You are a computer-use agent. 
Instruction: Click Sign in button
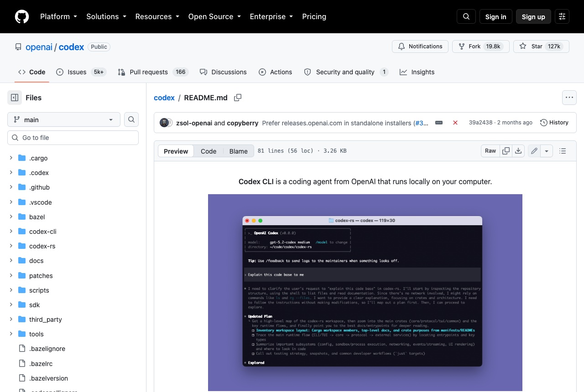[496, 16]
